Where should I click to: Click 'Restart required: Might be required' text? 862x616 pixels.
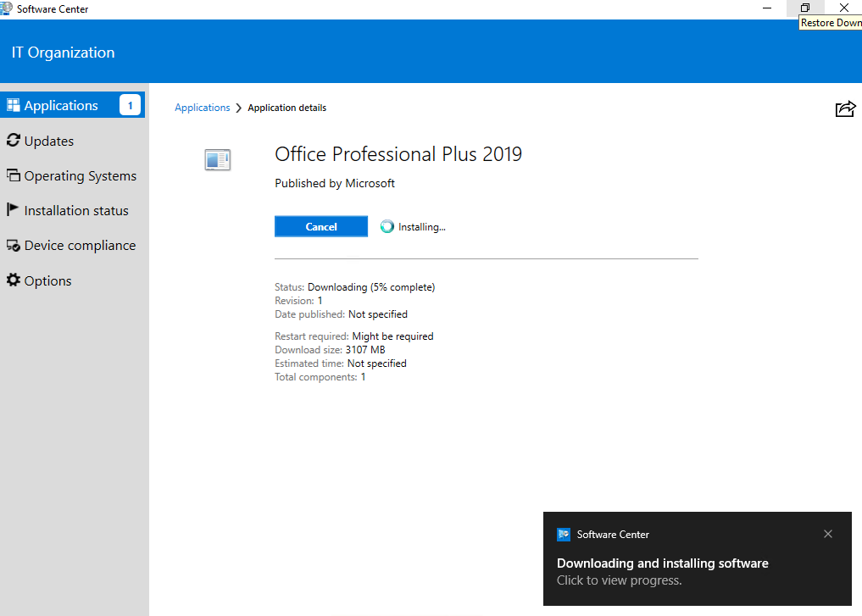[x=354, y=336]
